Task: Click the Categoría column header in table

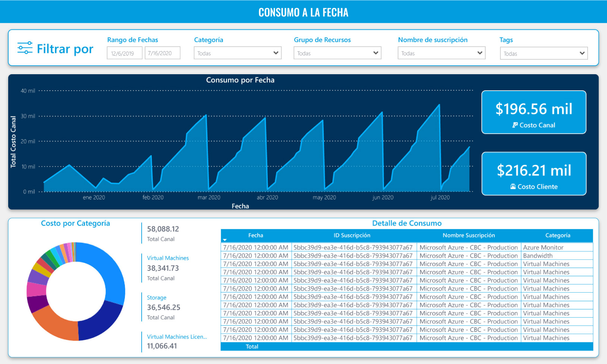Action: click(x=557, y=235)
